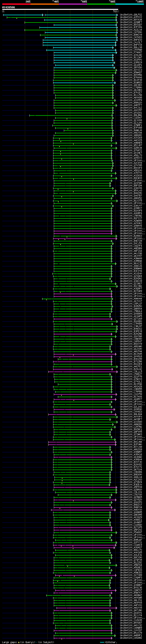Pick the UniRef100_A0YIC3 entry
Viewport: 146px width, 644px height.
pyautogui.click(x=131, y=70)
